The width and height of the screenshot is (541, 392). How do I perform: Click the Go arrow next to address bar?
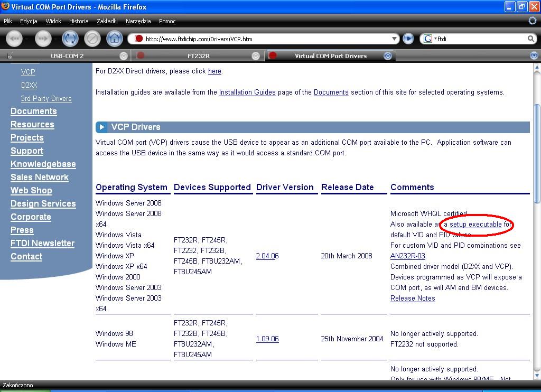408,39
